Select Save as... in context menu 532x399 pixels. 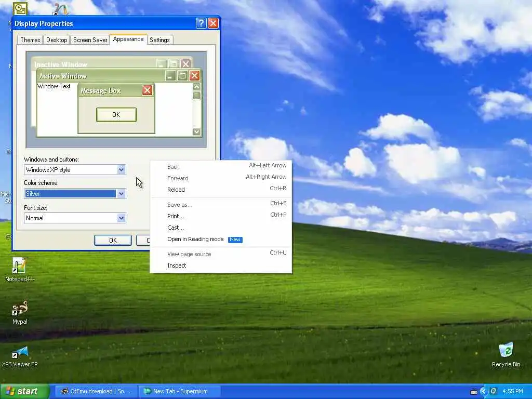pyautogui.click(x=221, y=205)
